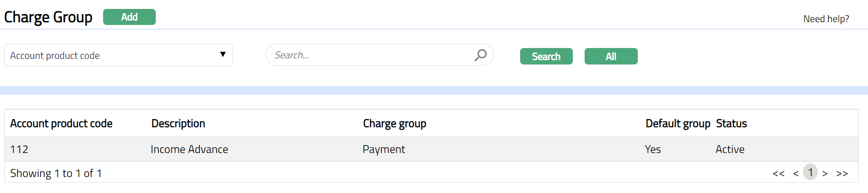Viewport: 868px width, 193px height.
Task: Click the green Add button
Action: click(x=129, y=17)
